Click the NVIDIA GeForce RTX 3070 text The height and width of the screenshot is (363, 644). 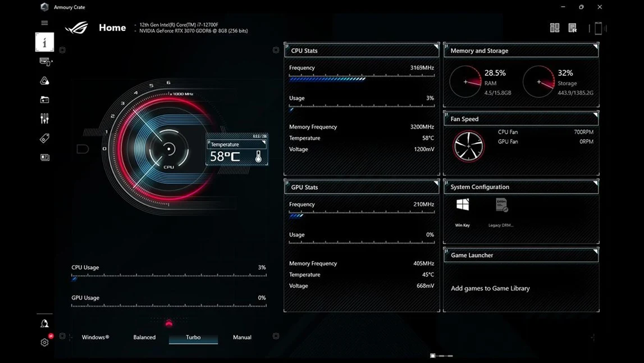coord(194,31)
